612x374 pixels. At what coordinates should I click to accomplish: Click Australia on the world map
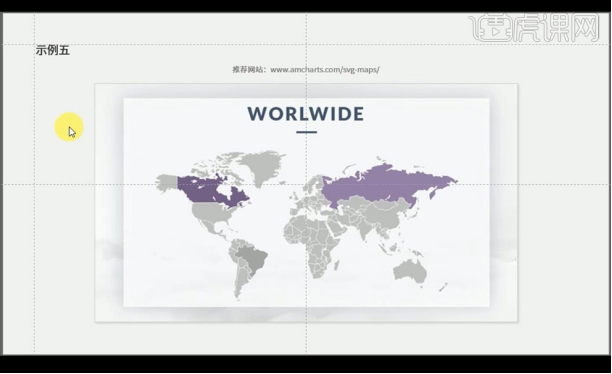click(410, 270)
